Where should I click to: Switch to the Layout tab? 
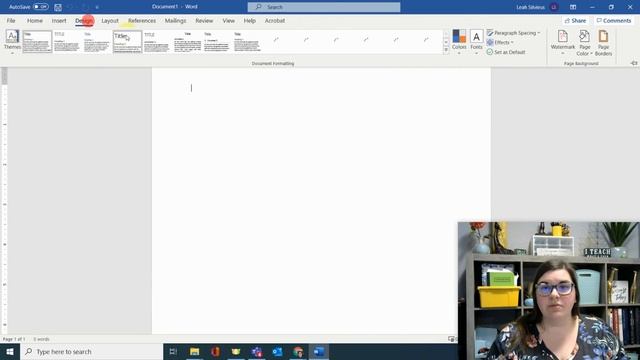(x=110, y=20)
